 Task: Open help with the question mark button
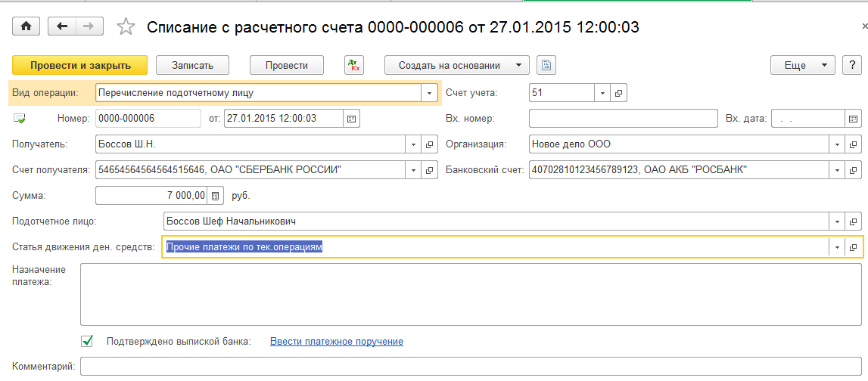tap(851, 65)
